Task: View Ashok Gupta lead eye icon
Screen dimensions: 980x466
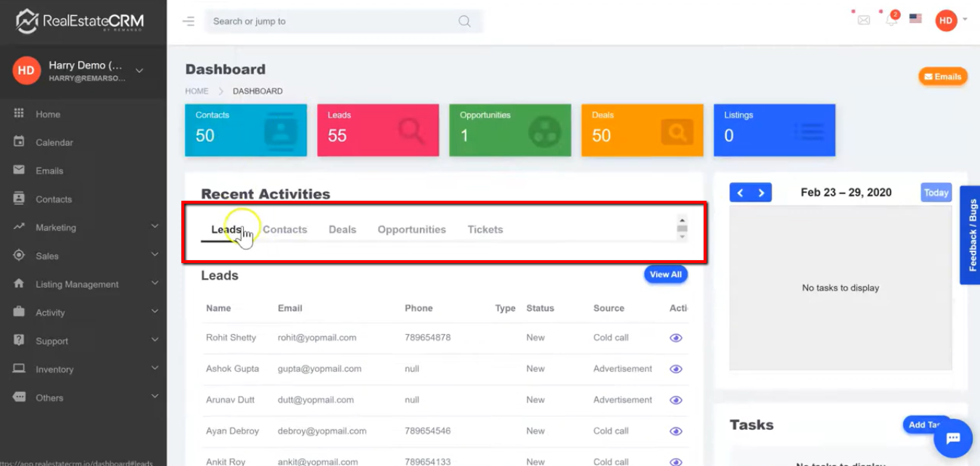Action: 676,369
